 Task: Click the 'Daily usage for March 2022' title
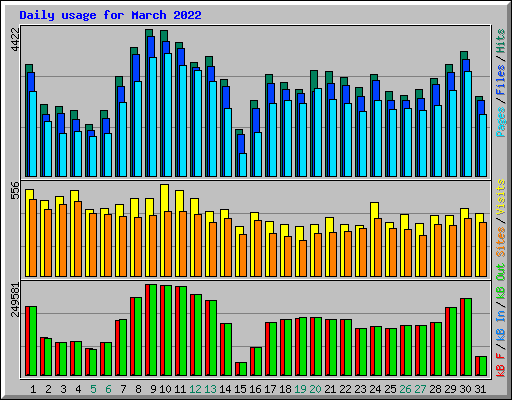click(x=110, y=15)
